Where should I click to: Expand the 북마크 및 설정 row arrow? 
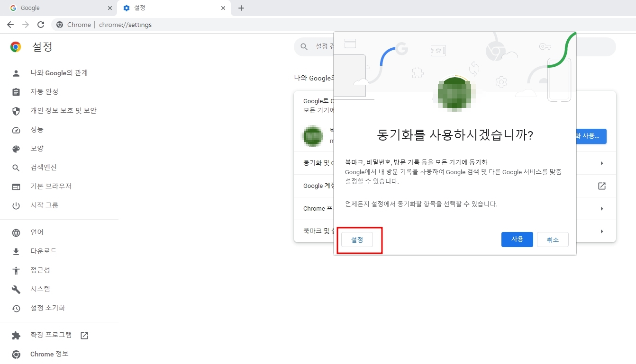(x=602, y=231)
